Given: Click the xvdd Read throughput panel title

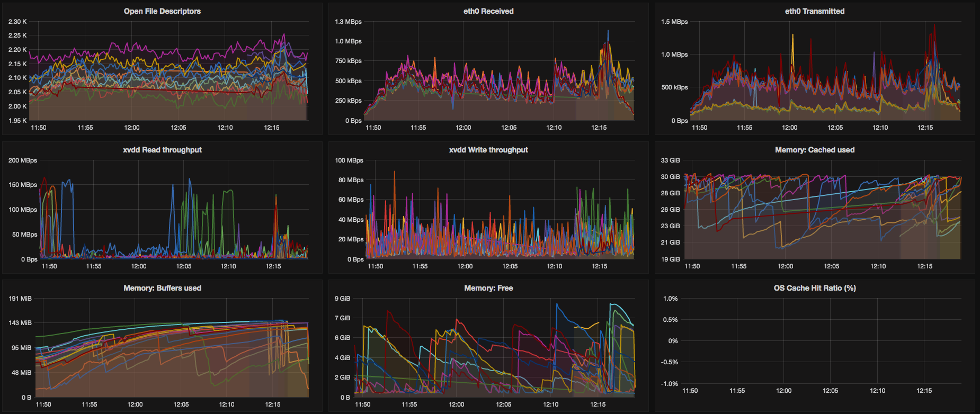Looking at the screenshot, I should (x=162, y=150).
